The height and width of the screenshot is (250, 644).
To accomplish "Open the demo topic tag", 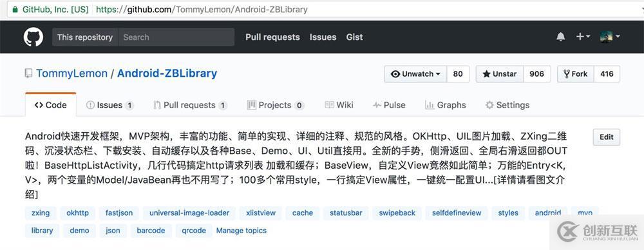I will pos(79,231).
